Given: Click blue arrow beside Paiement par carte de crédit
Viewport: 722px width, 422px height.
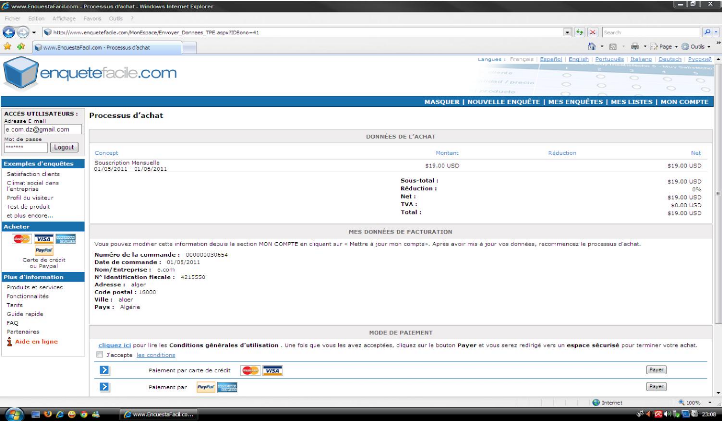Looking at the screenshot, I should click(105, 370).
